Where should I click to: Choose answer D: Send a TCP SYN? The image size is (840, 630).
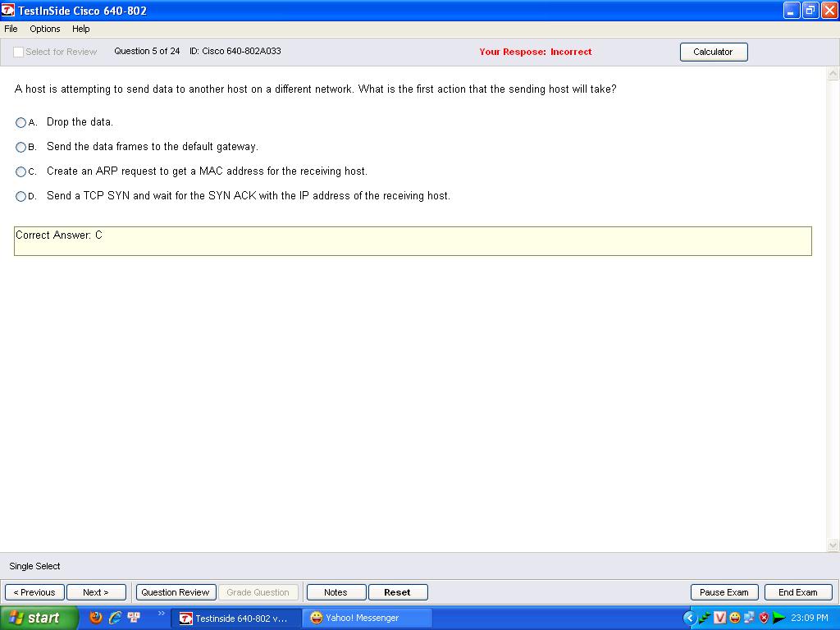click(x=21, y=196)
